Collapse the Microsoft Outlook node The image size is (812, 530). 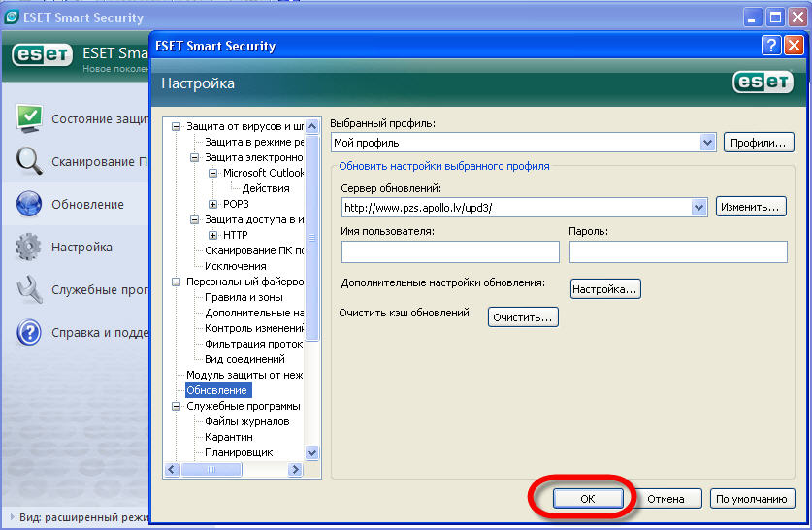pos(212,173)
